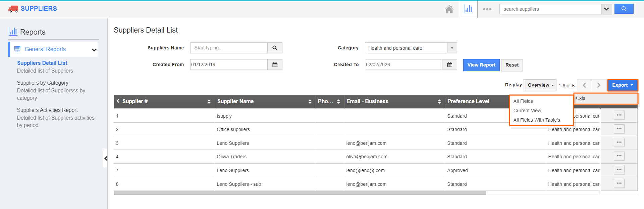Go to next page of results
Image resolution: width=644 pixels, height=209 pixels.
[599, 85]
